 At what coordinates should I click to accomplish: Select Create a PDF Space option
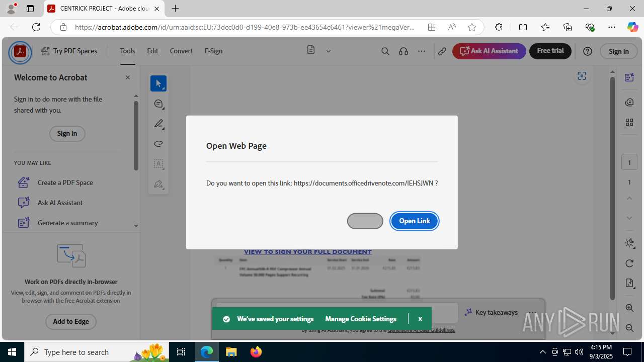(65, 183)
